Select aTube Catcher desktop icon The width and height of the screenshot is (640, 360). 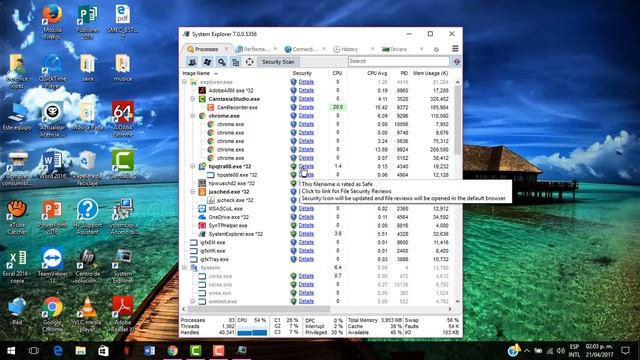click(17, 217)
